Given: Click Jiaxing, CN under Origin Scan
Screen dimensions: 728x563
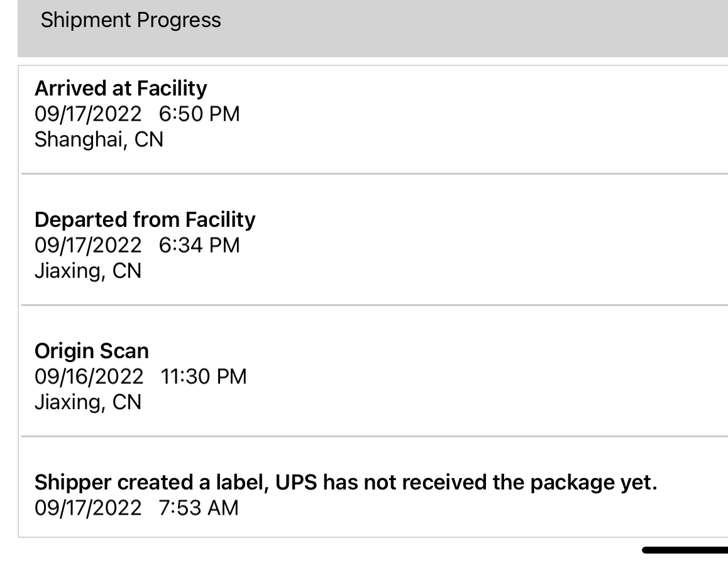Looking at the screenshot, I should click(88, 402).
